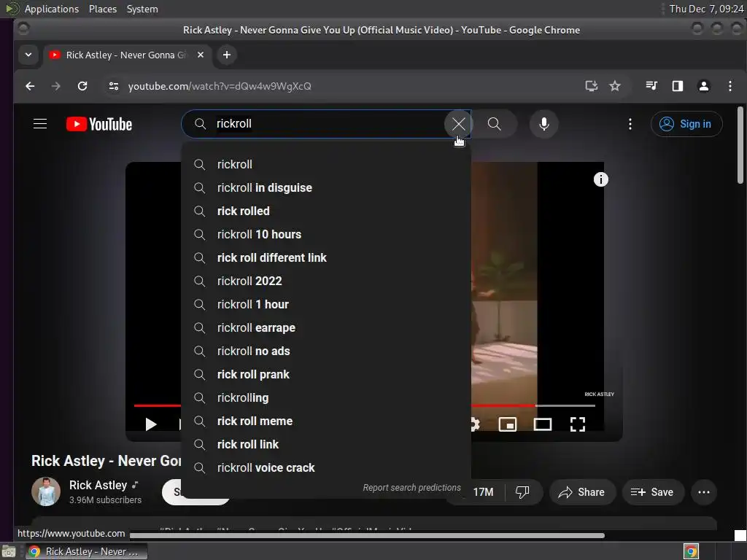747x560 pixels.
Task: Choose 'rick roll meme' suggestion
Action: click(x=326, y=421)
